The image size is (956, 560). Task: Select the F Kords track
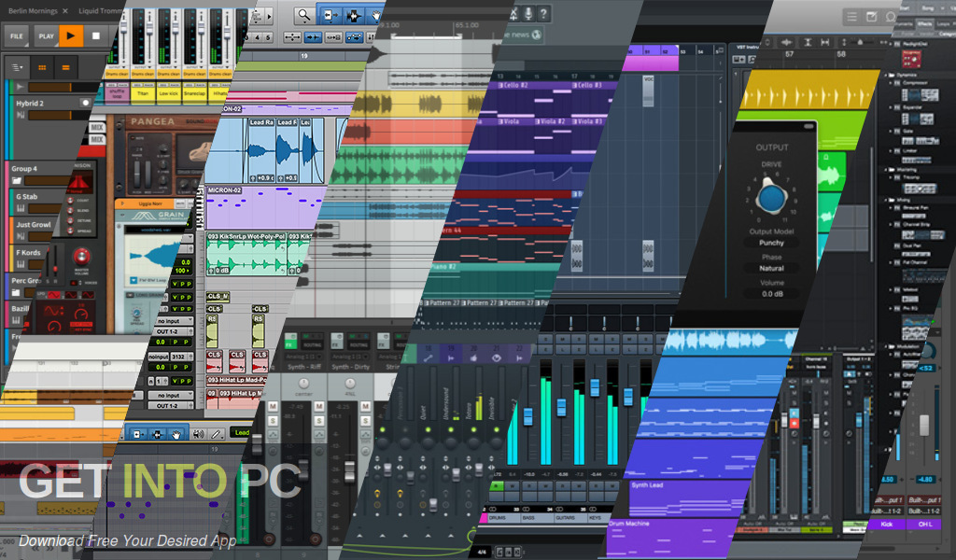coord(28,252)
